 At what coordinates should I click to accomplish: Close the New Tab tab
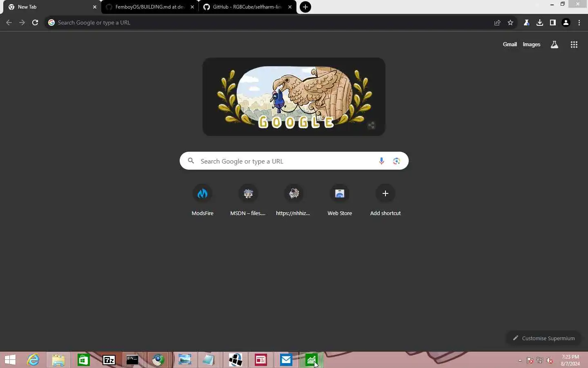pyautogui.click(x=95, y=7)
